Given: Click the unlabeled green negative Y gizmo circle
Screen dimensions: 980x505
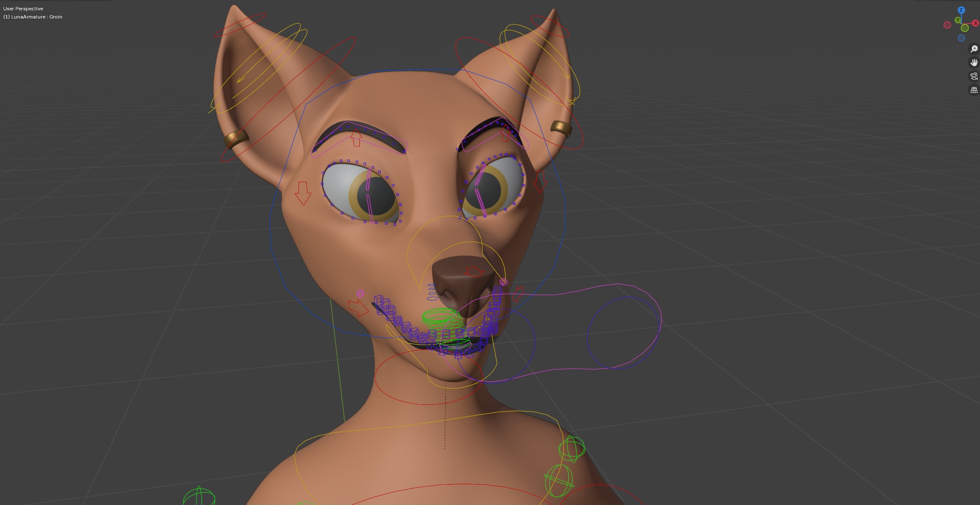Looking at the screenshot, I should (965, 28).
